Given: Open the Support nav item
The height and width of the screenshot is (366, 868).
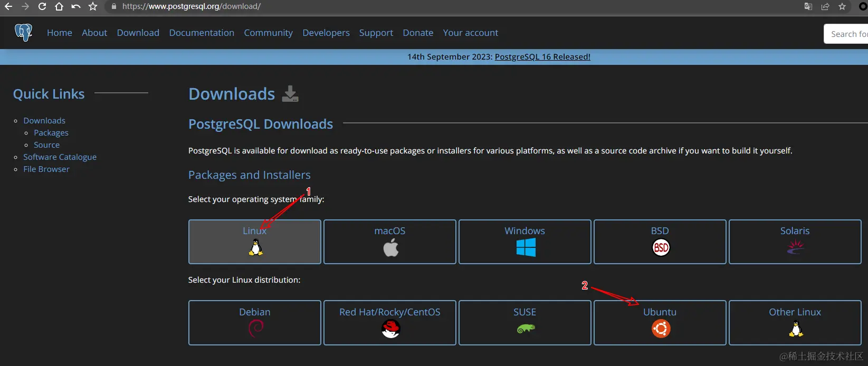Looking at the screenshot, I should 376,33.
